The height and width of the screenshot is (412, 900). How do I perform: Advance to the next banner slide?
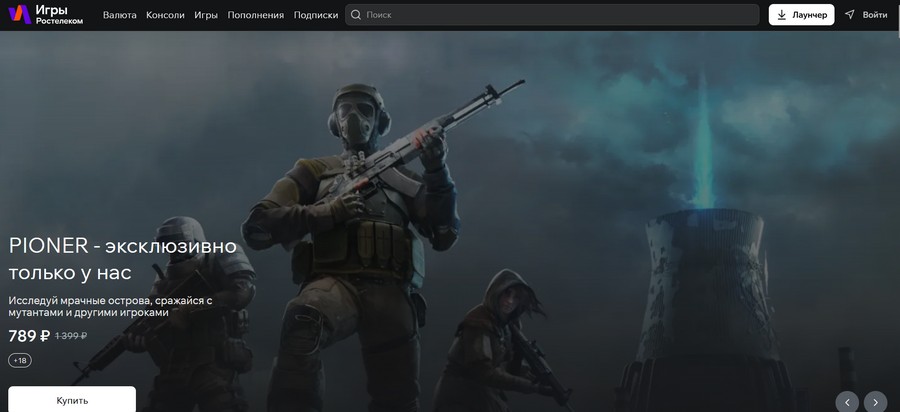tap(876, 401)
